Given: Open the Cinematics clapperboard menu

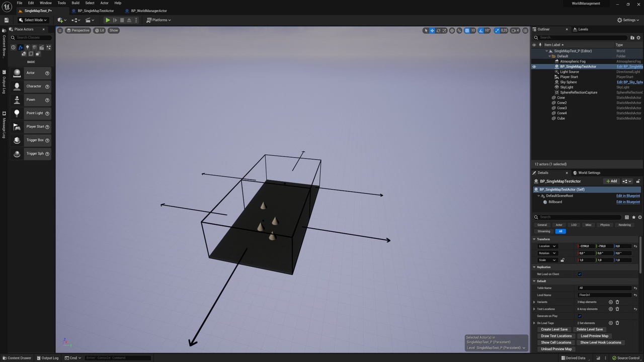Looking at the screenshot, I should [90, 20].
